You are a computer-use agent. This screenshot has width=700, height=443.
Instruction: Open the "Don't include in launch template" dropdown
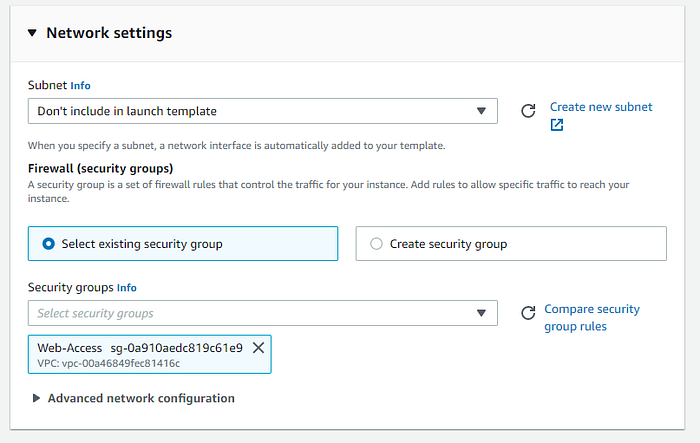pos(250,111)
